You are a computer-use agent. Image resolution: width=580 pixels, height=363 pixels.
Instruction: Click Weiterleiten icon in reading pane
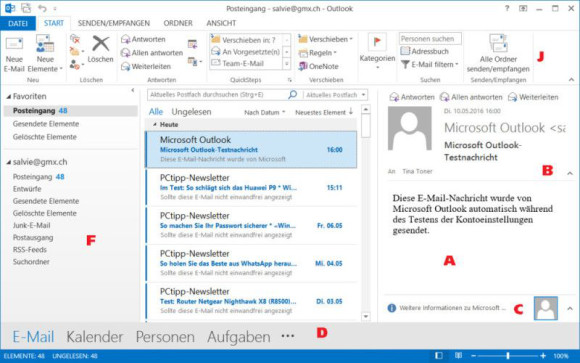(x=512, y=97)
